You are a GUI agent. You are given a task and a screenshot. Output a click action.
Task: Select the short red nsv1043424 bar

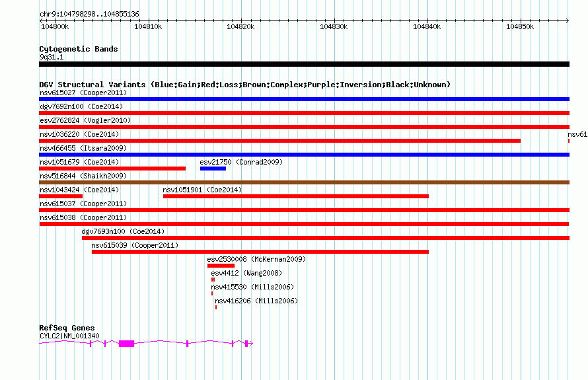click(61, 196)
